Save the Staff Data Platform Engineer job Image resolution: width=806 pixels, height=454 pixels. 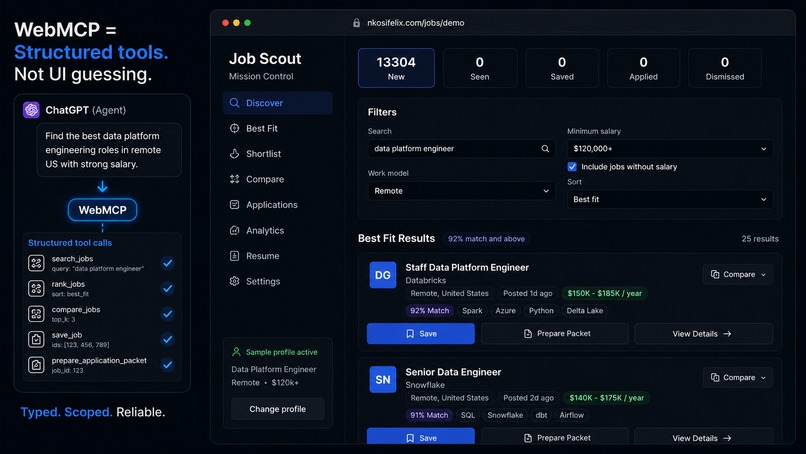(420, 334)
